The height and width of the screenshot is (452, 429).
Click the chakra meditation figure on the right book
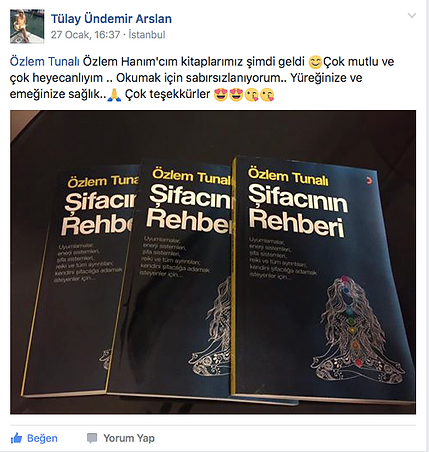pos(357,330)
